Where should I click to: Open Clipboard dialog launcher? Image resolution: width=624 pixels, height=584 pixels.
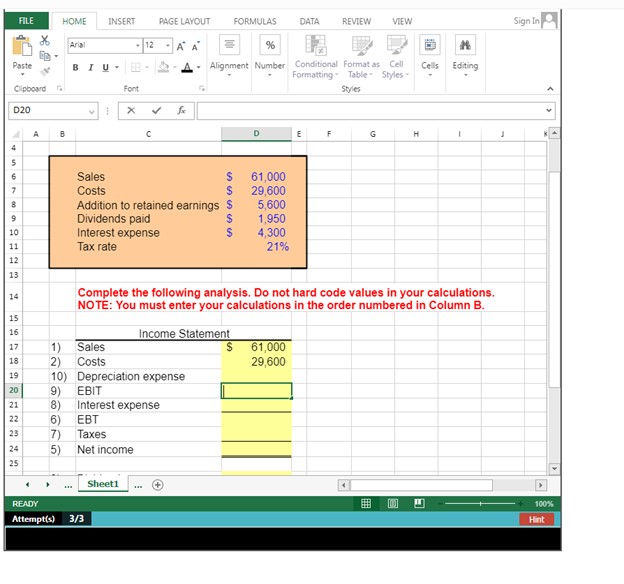click(60, 88)
